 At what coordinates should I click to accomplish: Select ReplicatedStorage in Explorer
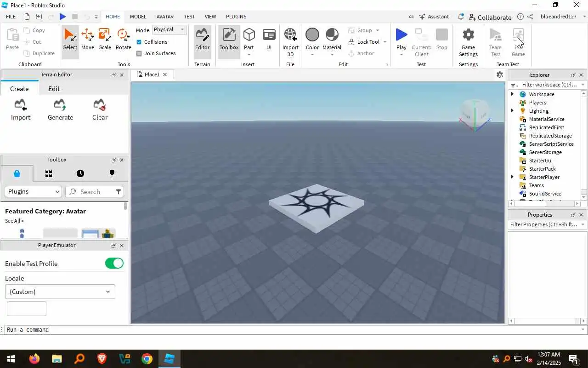pyautogui.click(x=550, y=136)
